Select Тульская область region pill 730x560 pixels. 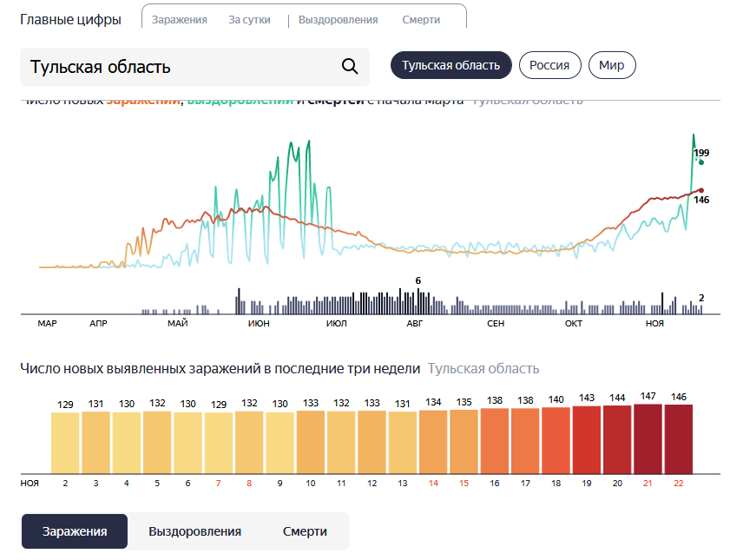pos(450,65)
